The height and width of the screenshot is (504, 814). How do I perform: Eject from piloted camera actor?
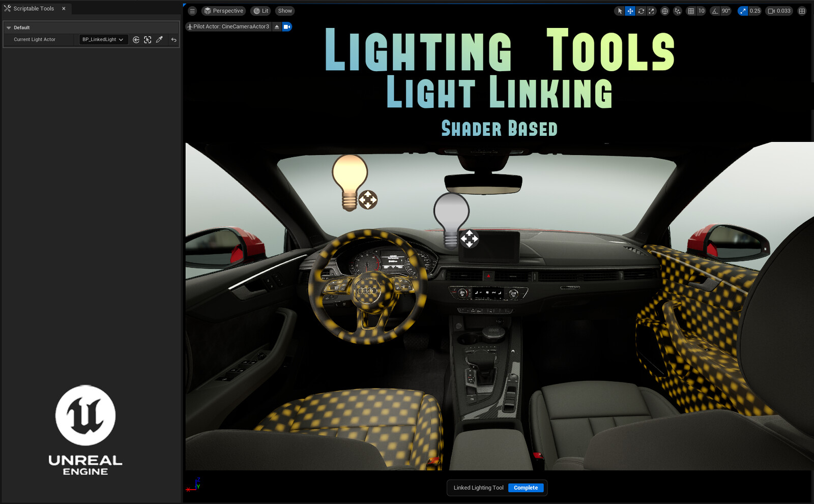(x=277, y=26)
